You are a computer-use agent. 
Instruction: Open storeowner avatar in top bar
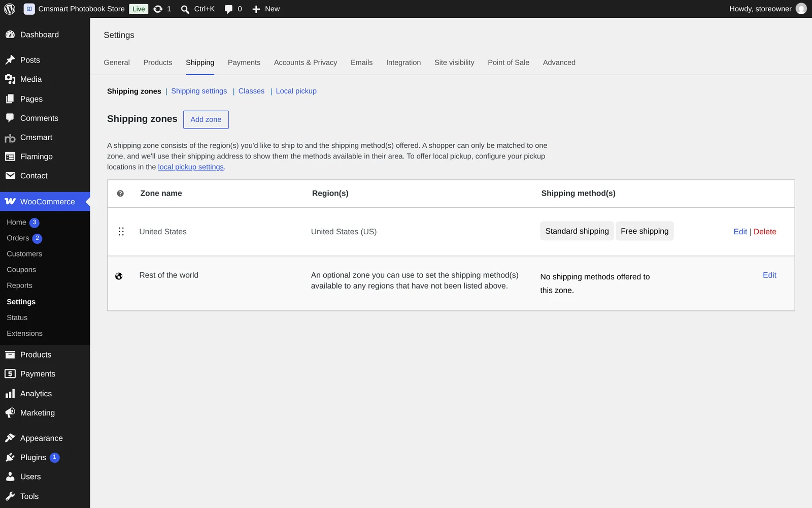pos(801,9)
